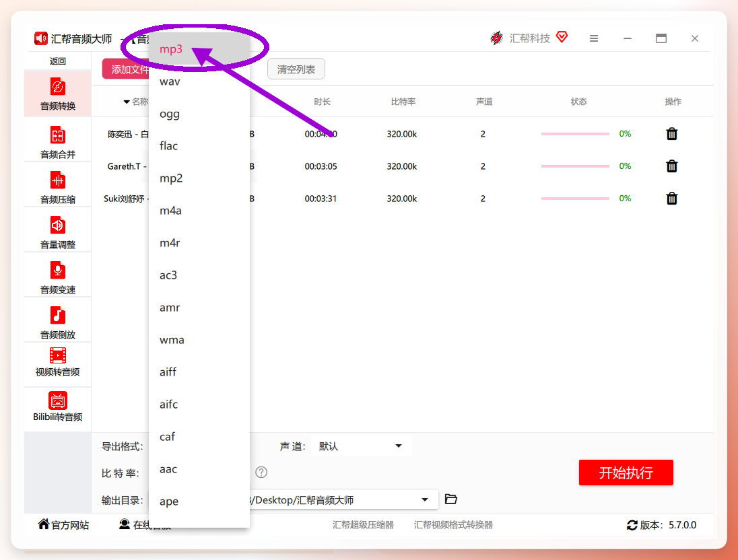738x560 pixels.
Task: Open the 视频转音频 video to audio tool
Action: point(57,362)
